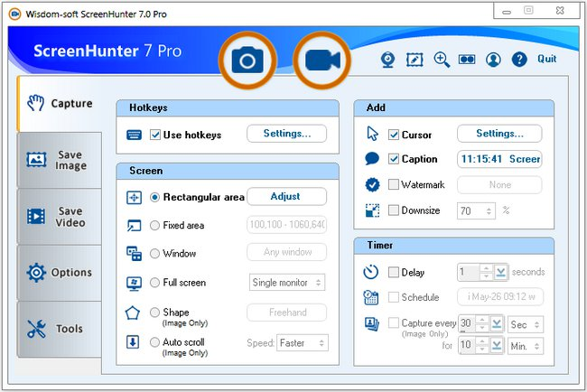
Task: Click the recurring capture photos icon
Action: 372,324
